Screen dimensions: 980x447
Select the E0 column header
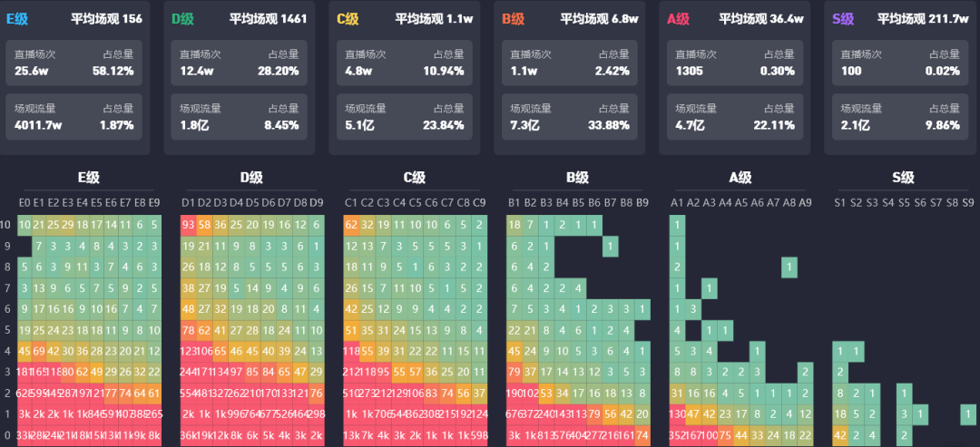pos(25,202)
